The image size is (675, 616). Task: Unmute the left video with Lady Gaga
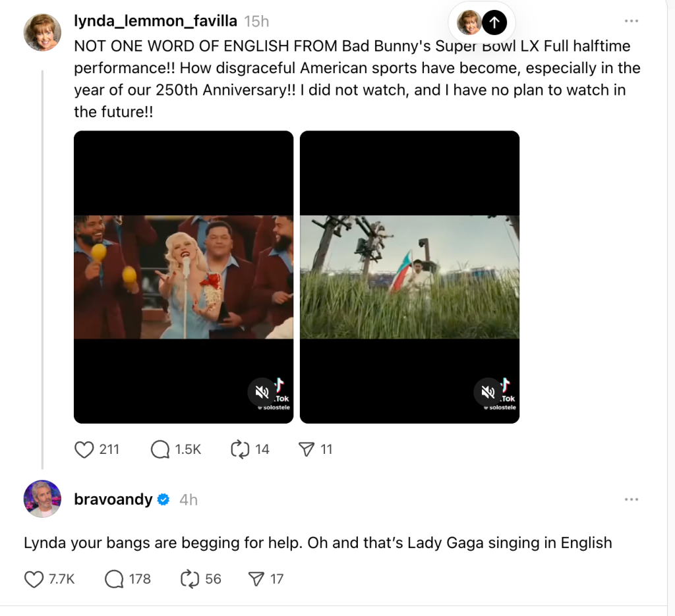pyautogui.click(x=262, y=393)
